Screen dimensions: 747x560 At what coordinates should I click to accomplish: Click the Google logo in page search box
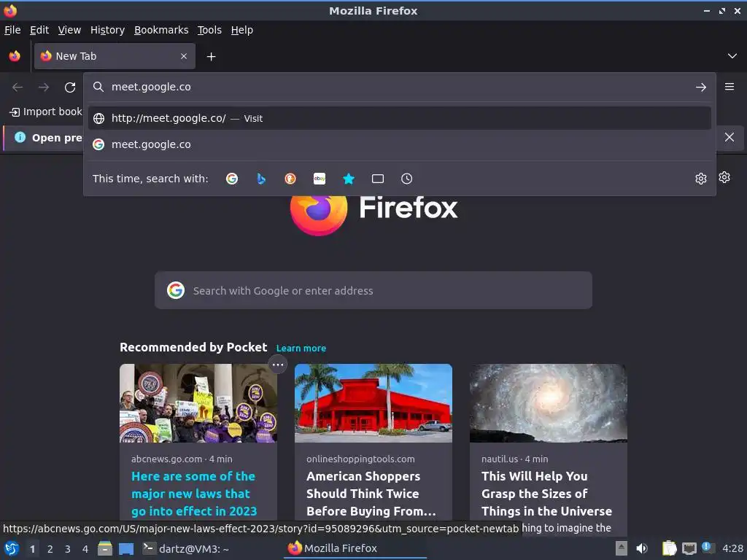pos(176,290)
